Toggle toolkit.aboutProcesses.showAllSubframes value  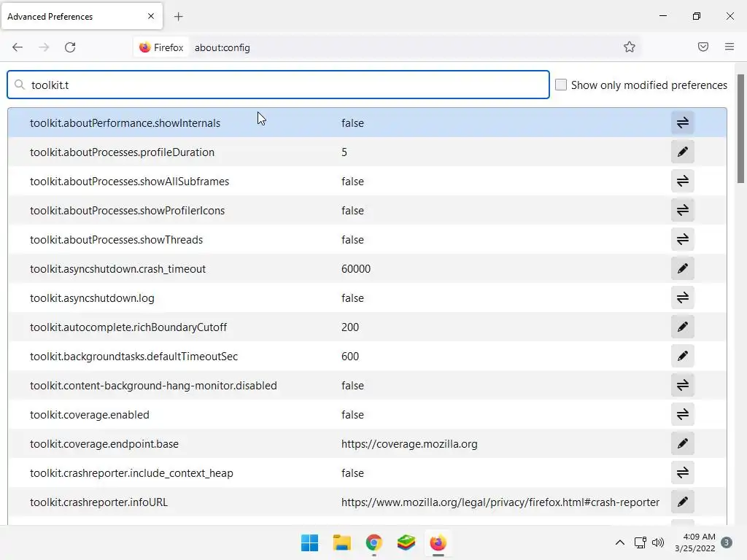tap(682, 181)
